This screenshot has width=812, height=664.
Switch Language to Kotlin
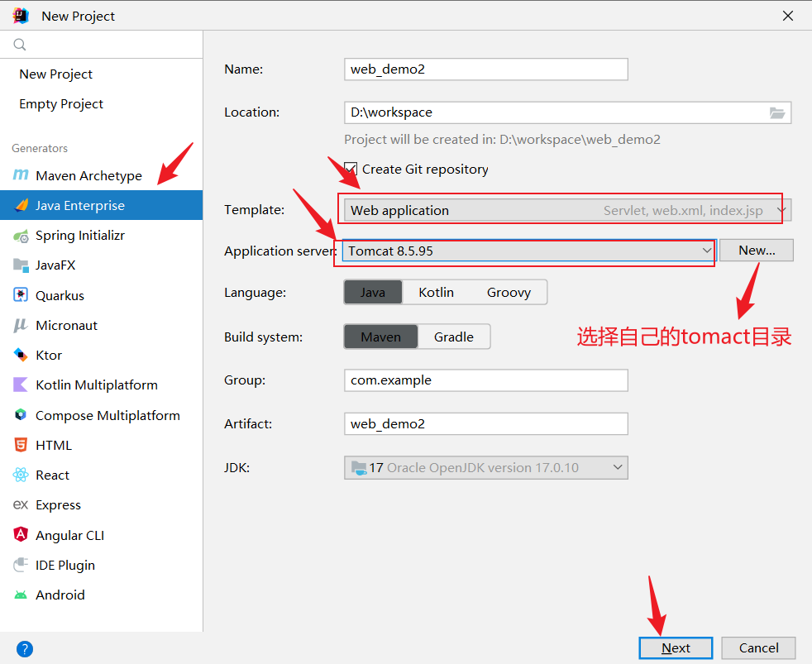436,292
